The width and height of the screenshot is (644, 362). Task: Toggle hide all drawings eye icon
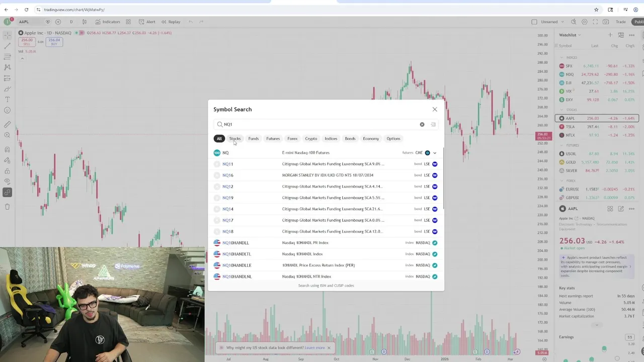(7, 182)
